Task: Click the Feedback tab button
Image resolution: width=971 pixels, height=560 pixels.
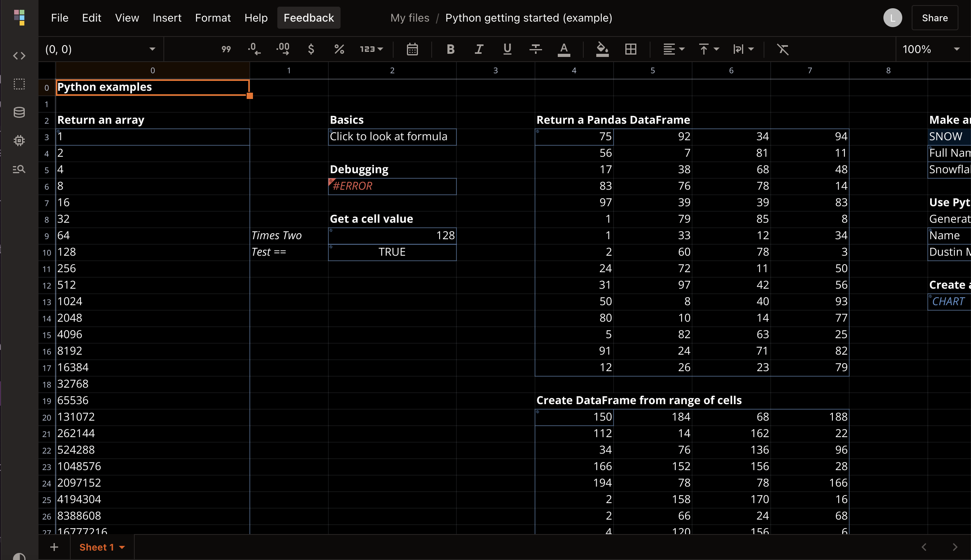Action: (308, 18)
